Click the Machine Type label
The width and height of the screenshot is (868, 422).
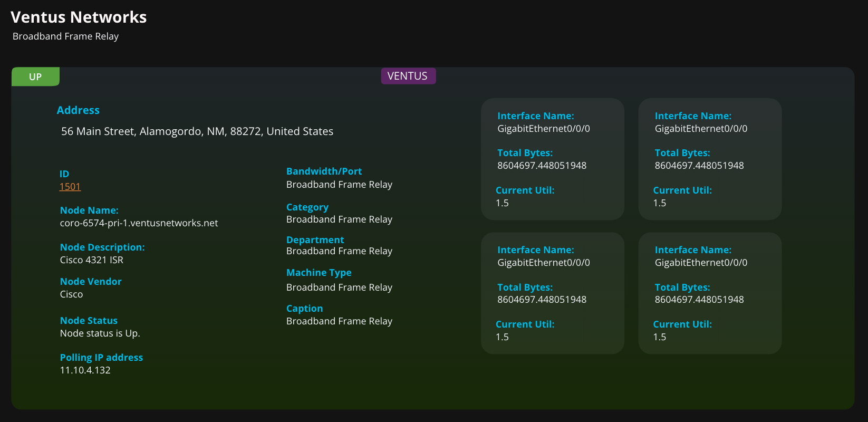click(x=319, y=273)
